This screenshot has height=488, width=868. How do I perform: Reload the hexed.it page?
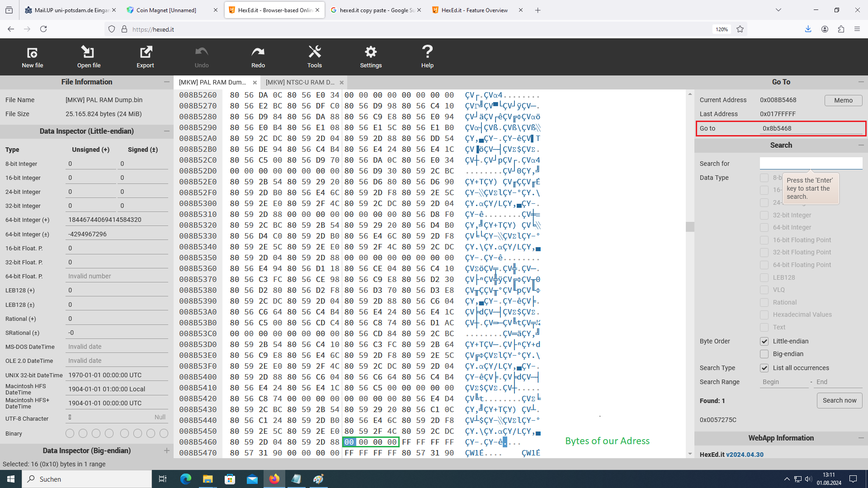(43, 29)
